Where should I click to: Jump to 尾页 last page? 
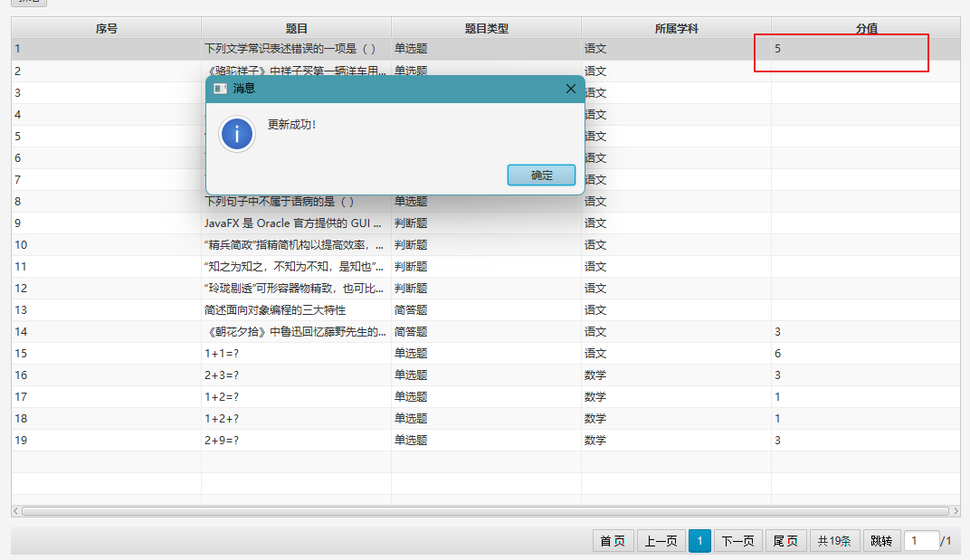click(x=785, y=541)
